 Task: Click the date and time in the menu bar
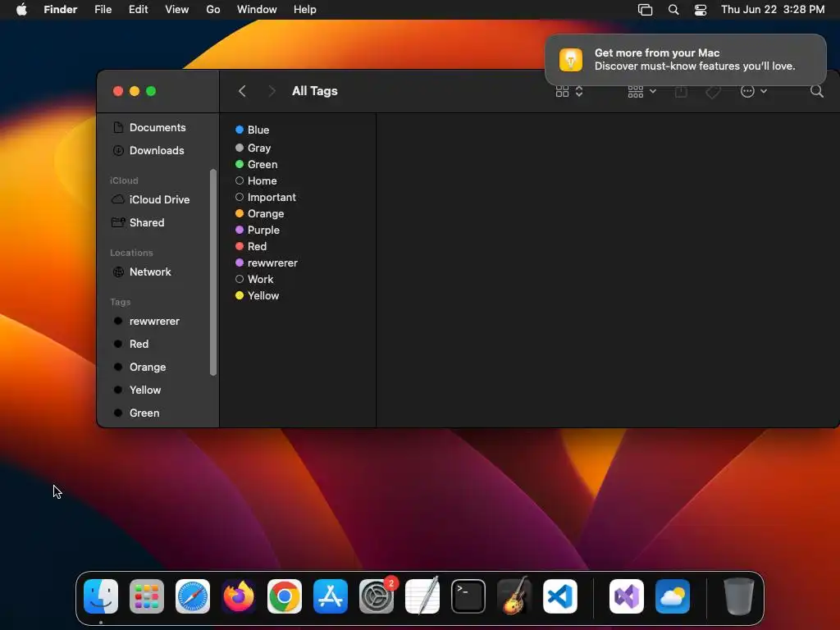point(773,10)
